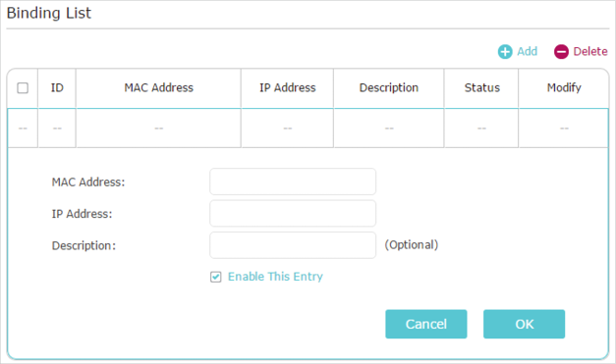The height and width of the screenshot is (364, 616).
Task: Click the Enable This Entry label
Action: coord(275,277)
